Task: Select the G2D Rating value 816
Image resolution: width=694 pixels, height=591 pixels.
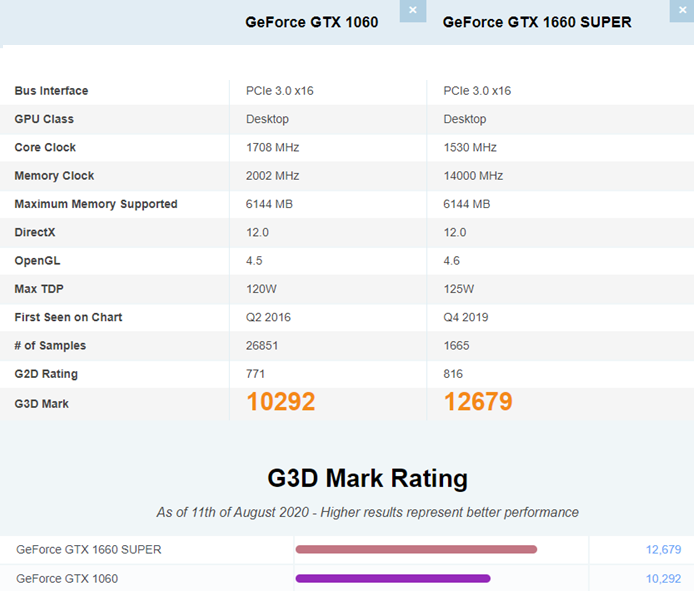Action: point(453,374)
